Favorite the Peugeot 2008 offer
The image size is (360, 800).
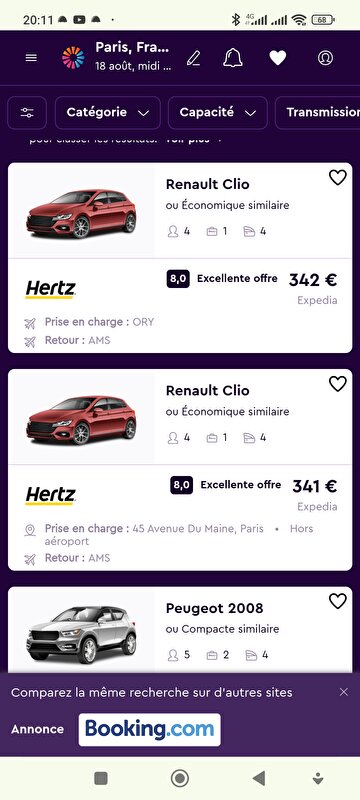coord(338,601)
